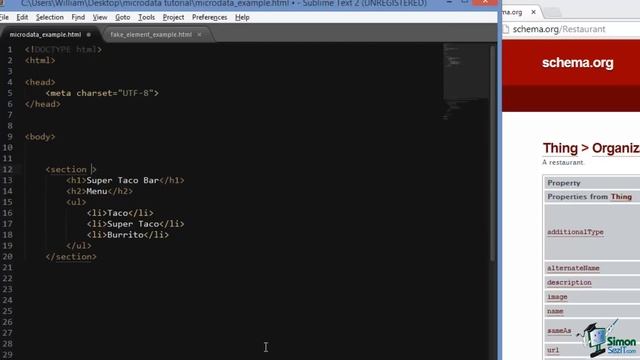The width and height of the screenshot is (640, 360).
Task: Open the Tools menu
Action: 146,17
